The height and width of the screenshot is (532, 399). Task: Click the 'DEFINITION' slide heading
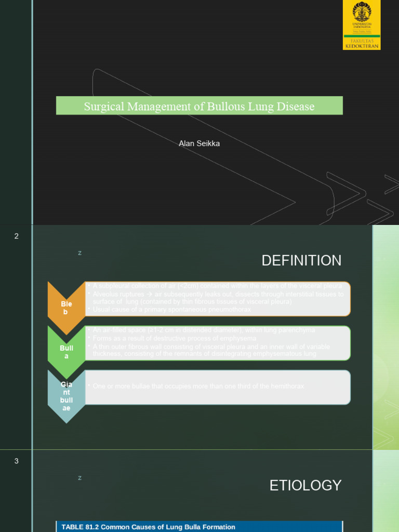pyautogui.click(x=301, y=261)
